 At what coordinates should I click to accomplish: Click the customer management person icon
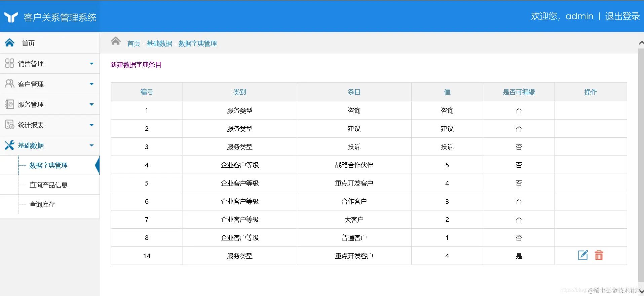click(9, 84)
